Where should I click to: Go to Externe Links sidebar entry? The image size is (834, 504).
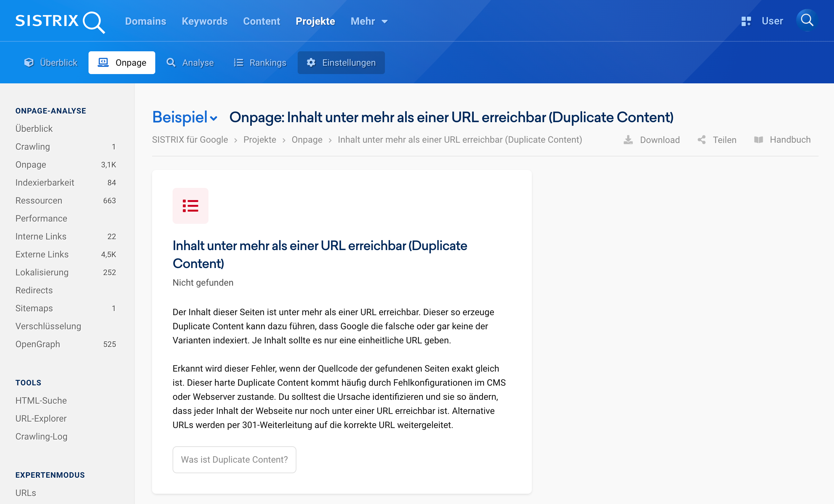[42, 254]
